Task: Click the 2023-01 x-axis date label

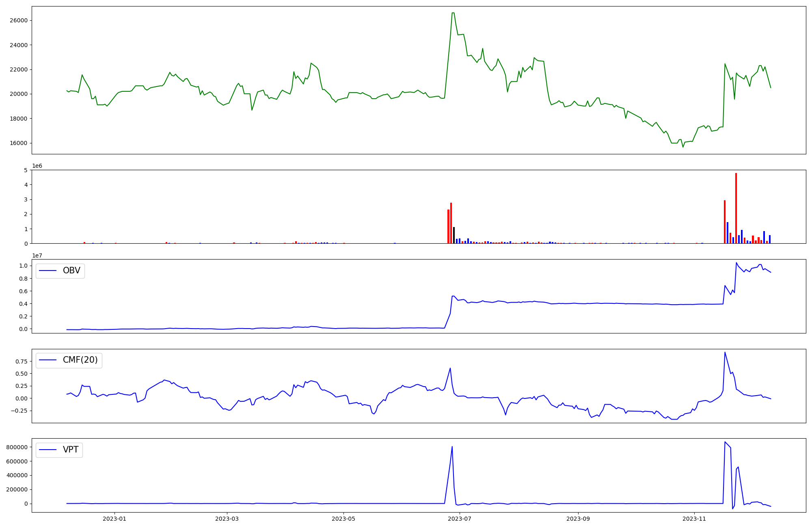Action: pyautogui.click(x=115, y=519)
